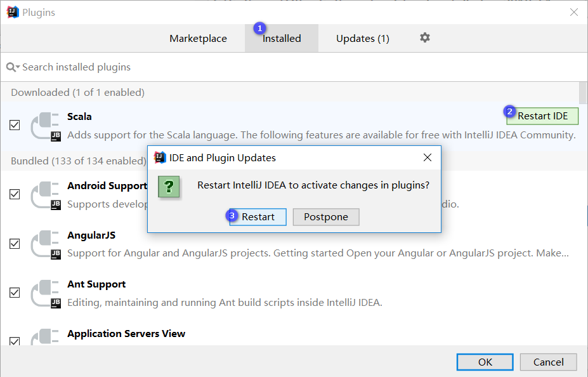Click the search magnifier icon
The height and width of the screenshot is (377, 588).
11,67
